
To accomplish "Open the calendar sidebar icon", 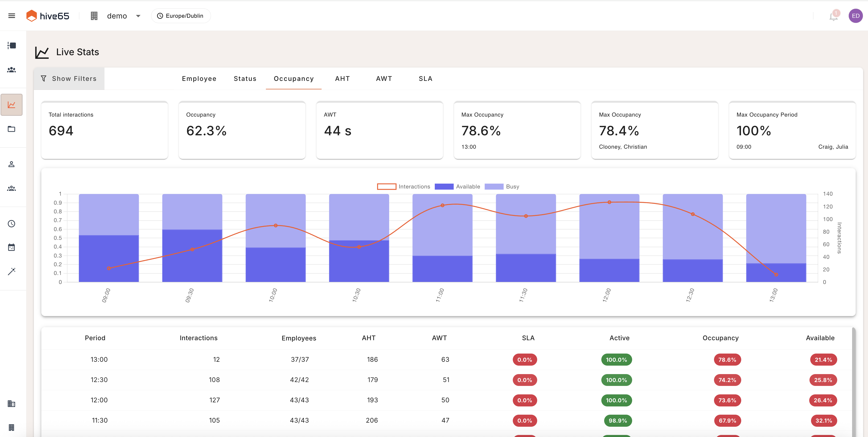I will (12, 247).
